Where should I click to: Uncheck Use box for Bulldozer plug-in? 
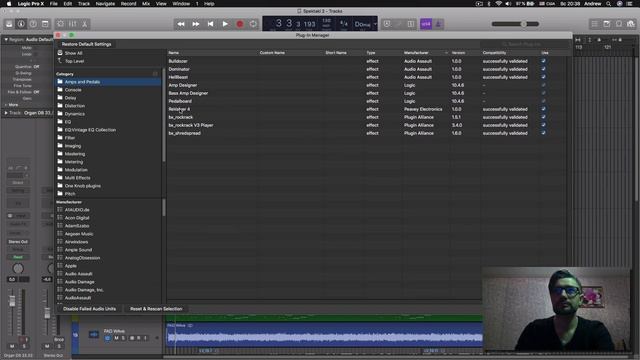543,61
